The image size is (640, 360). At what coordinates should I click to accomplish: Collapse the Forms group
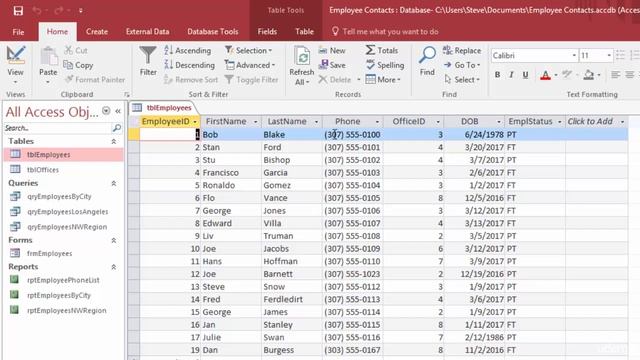click(x=114, y=240)
